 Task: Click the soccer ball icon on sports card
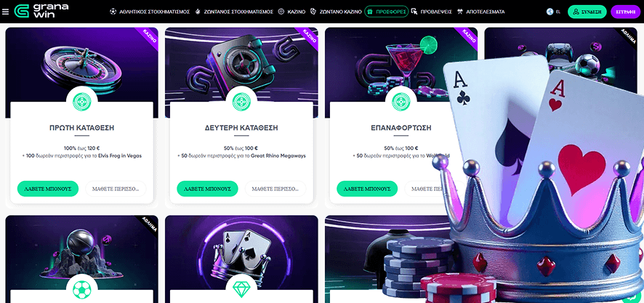click(81, 289)
